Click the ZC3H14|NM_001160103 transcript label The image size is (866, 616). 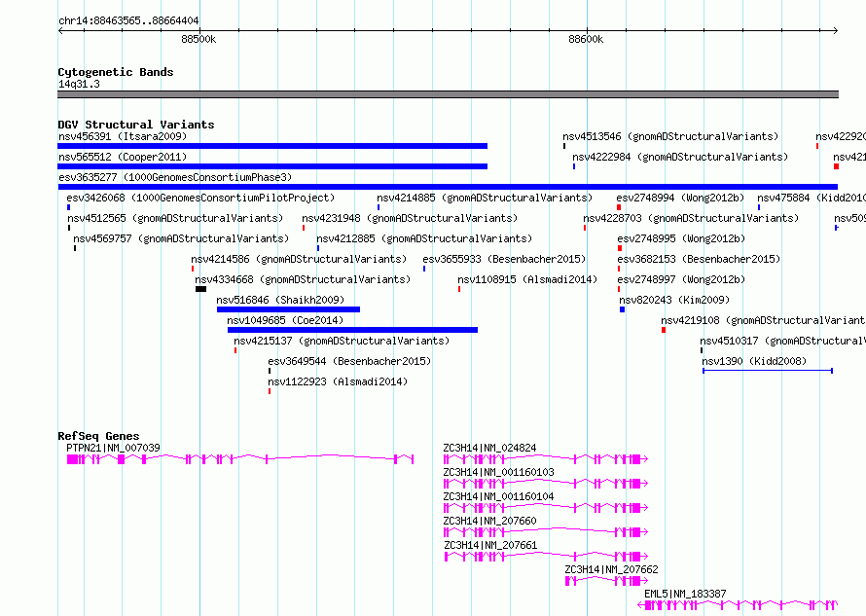coord(499,472)
